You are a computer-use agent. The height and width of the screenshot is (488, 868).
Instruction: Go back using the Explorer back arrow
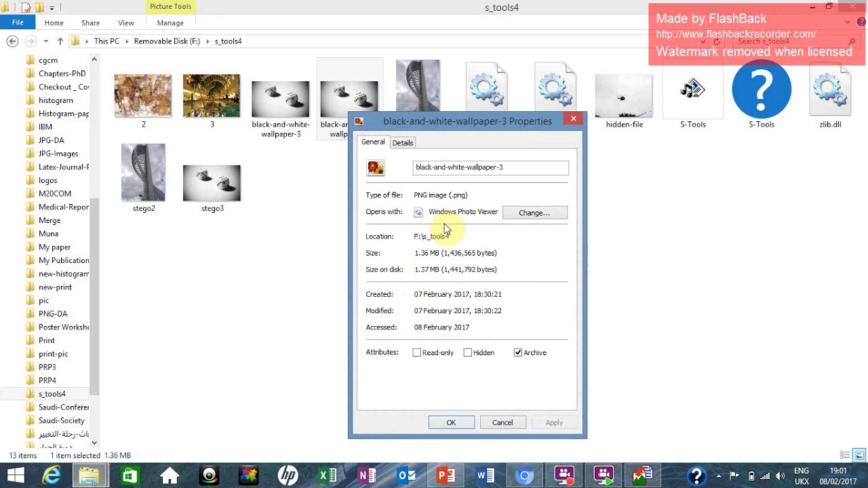12,41
